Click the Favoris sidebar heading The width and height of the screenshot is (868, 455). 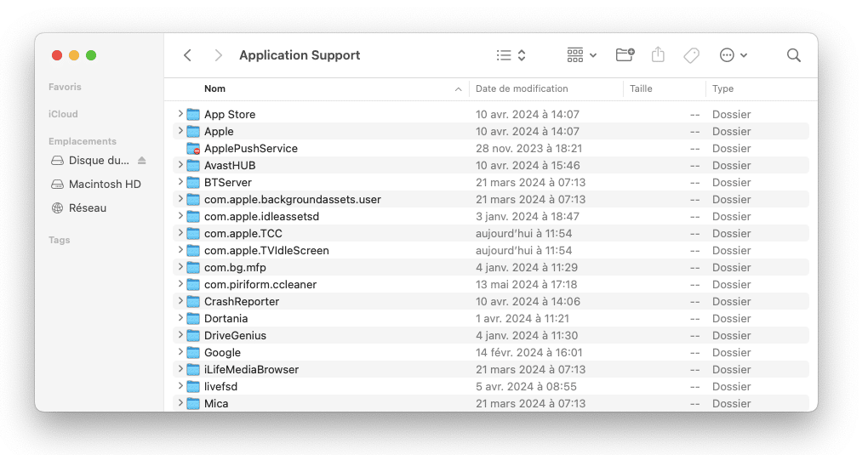(65, 87)
